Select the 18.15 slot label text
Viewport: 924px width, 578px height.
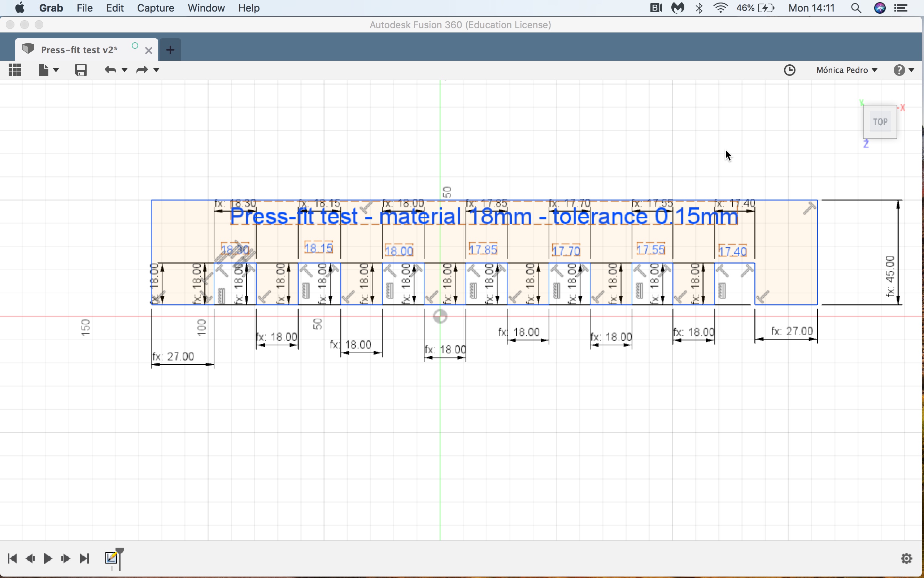point(318,248)
